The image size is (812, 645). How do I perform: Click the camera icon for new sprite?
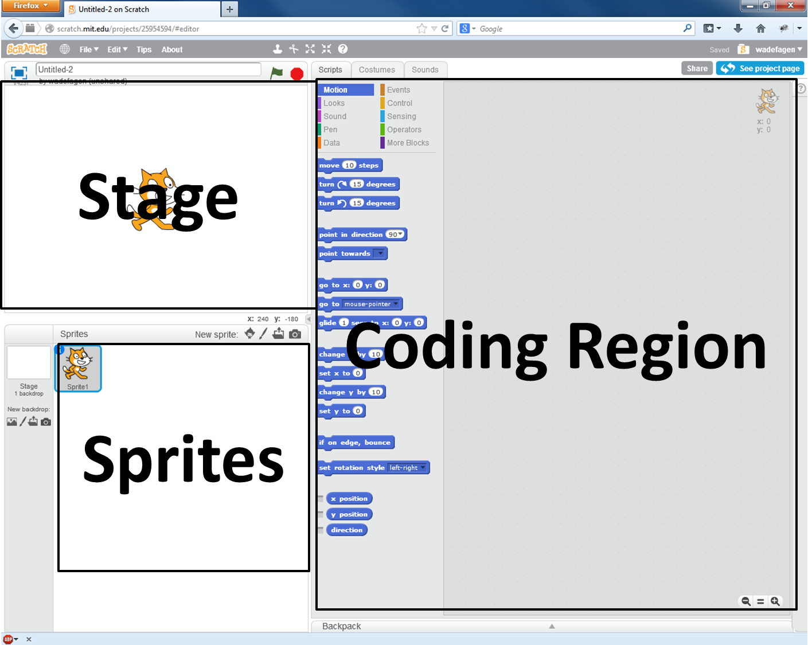(295, 334)
